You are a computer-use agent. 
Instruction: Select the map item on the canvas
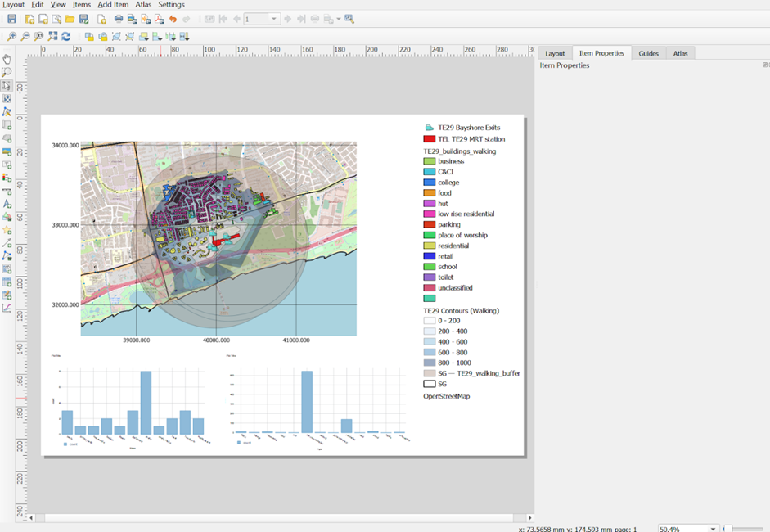pyautogui.click(x=218, y=238)
